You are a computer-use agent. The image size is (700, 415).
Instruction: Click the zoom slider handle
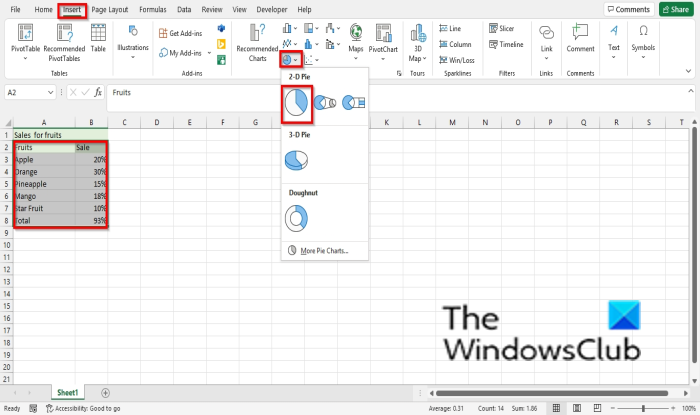[643, 408]
